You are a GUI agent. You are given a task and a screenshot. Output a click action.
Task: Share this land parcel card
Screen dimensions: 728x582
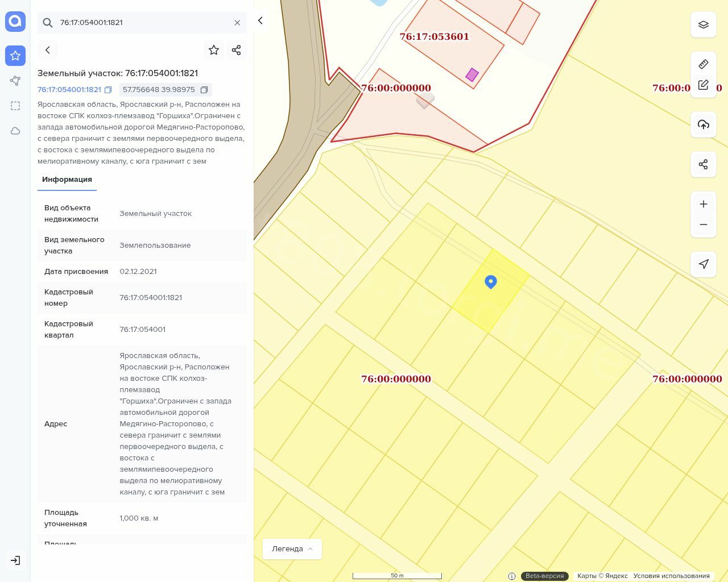pos(237,50)
